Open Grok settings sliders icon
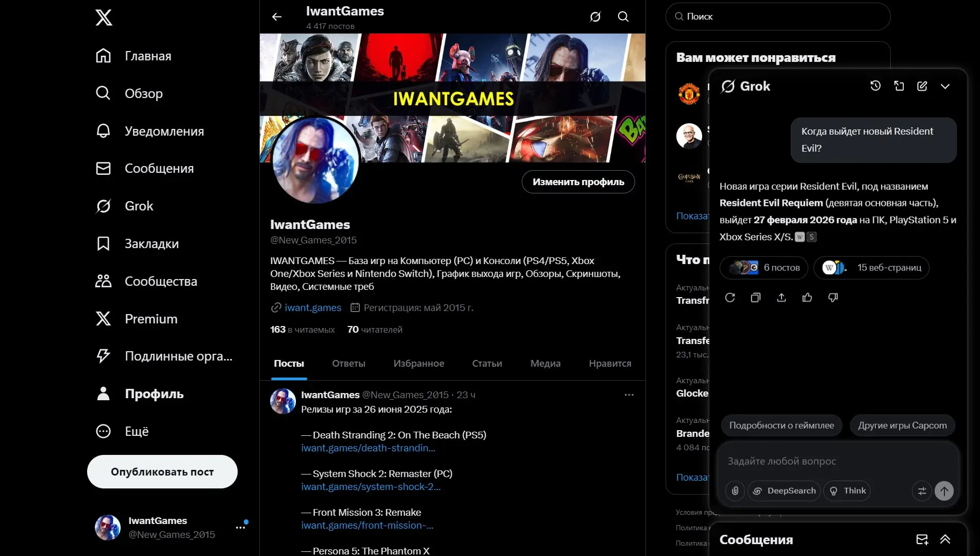 (x=922, y=491)
